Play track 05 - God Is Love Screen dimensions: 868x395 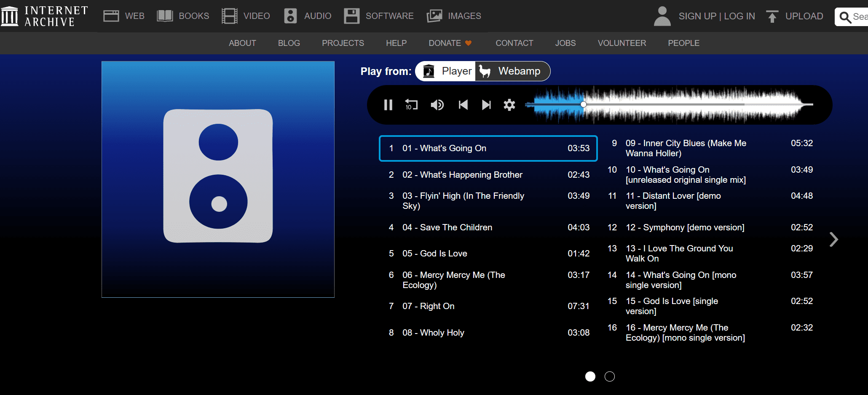pyautogui.click(x=488, y=254)
